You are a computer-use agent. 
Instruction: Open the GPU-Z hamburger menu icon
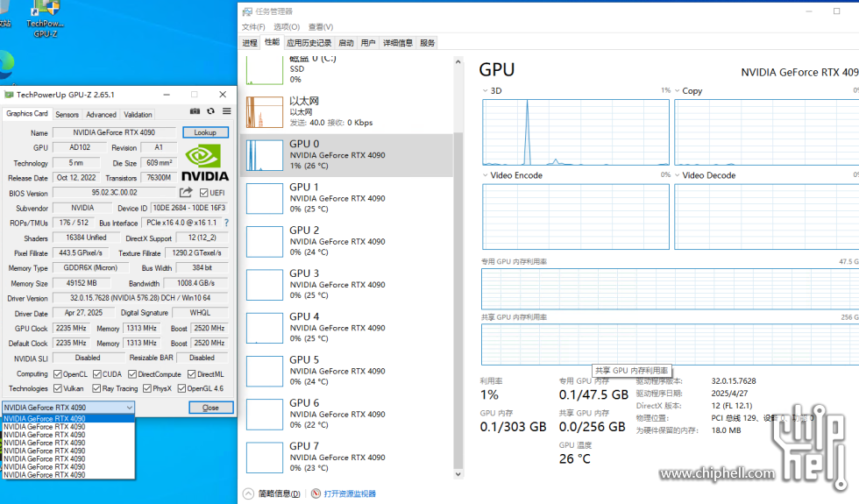(227, 111)
